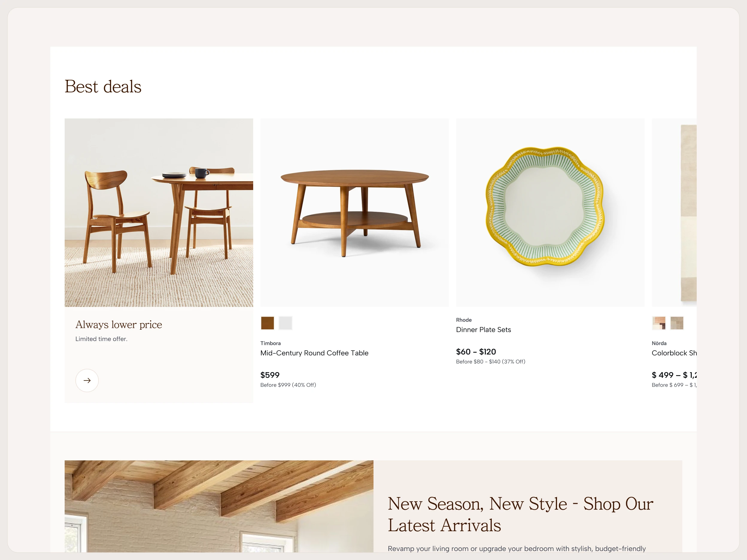
Task: Choose the wood-tone swatch for the Nörda Colorblock shelf
Action: tap(659, 323)
